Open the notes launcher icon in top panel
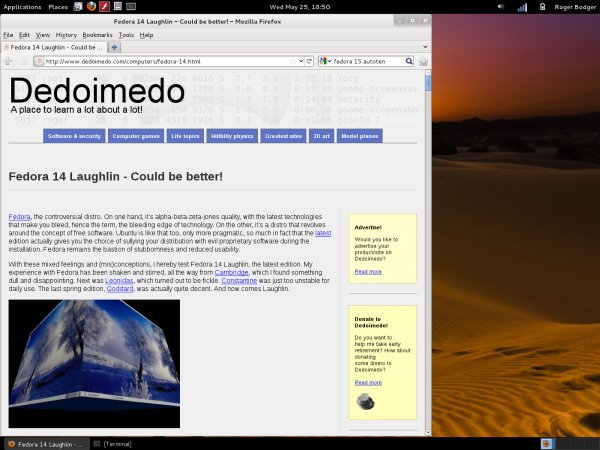Image resolution: width=600 pixels, height=450 pixels. point(118,6)
